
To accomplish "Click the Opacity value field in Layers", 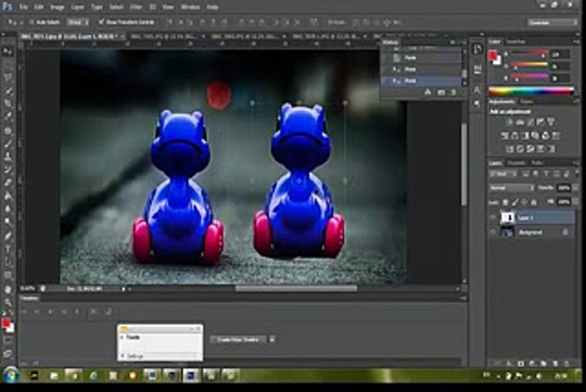I will 564,188.
